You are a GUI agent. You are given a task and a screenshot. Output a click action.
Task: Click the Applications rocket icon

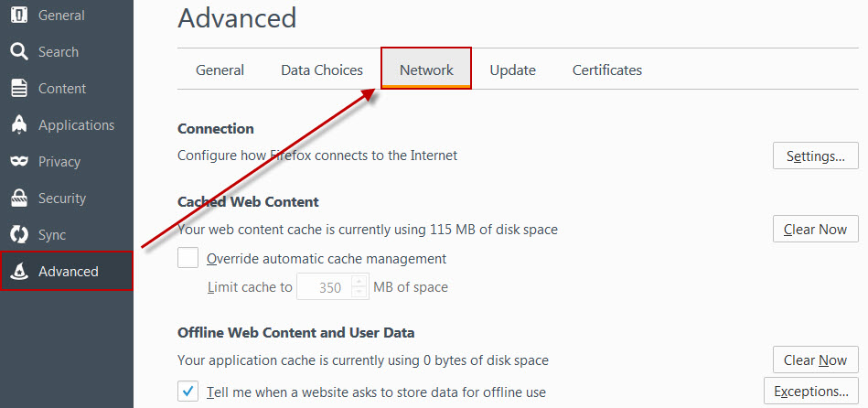(x=18, y=125)
